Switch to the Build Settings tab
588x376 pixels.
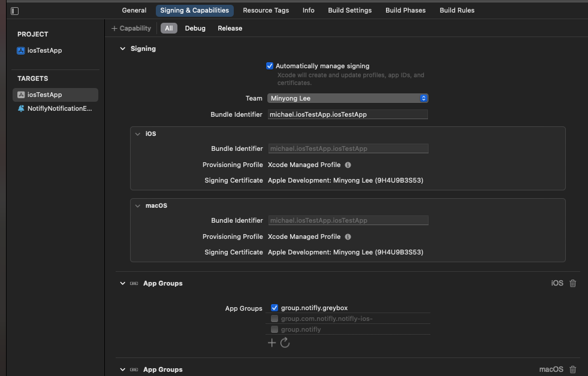(349, 10)
